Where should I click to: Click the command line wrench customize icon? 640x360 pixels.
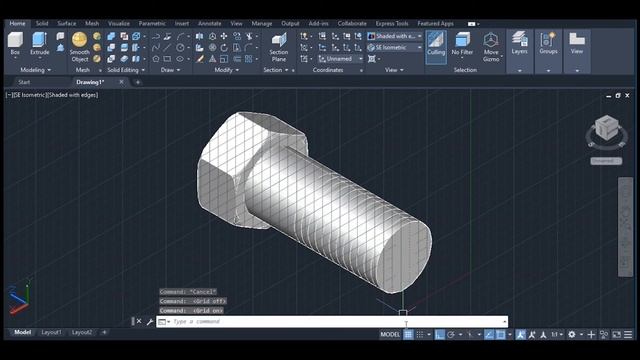(150, 322)
